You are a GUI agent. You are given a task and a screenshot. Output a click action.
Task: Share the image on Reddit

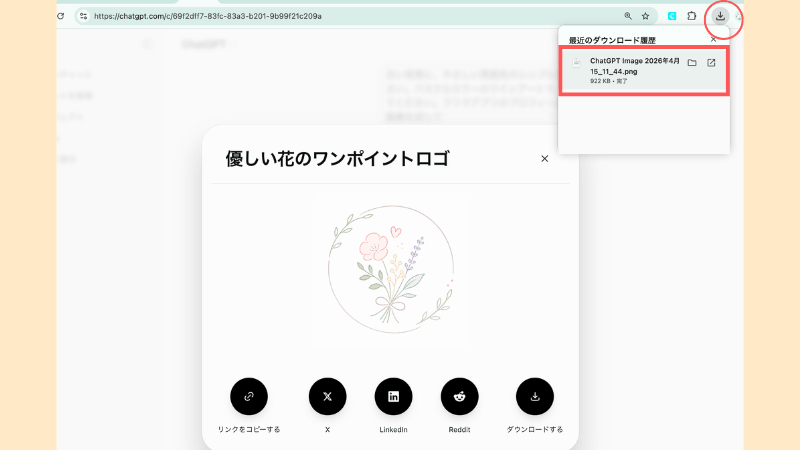pyautogui.click(x=460, y=396)
